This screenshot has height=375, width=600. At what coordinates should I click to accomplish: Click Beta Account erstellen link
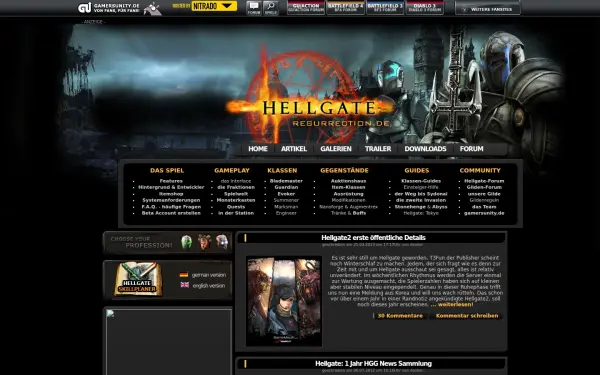(171, 213)
